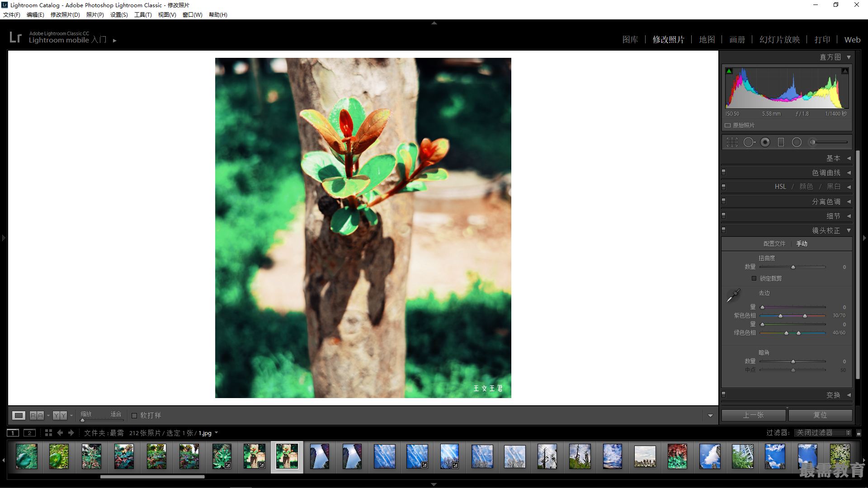Click the filmstrip horizontal scrollbar

[x=152, y=476]
